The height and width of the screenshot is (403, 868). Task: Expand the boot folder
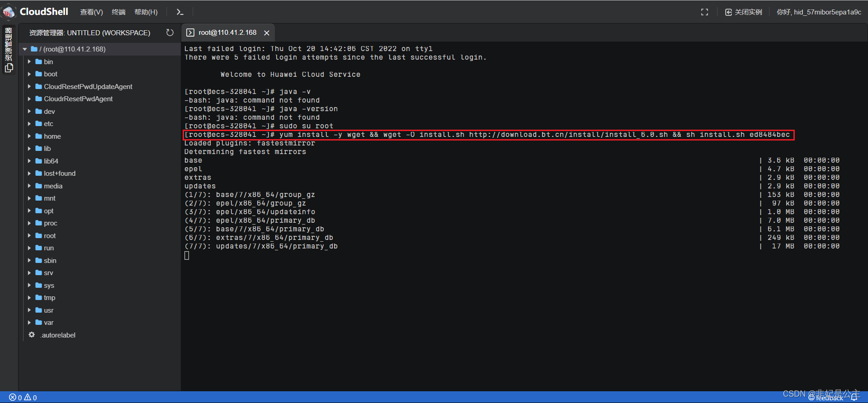pos(29,74)
